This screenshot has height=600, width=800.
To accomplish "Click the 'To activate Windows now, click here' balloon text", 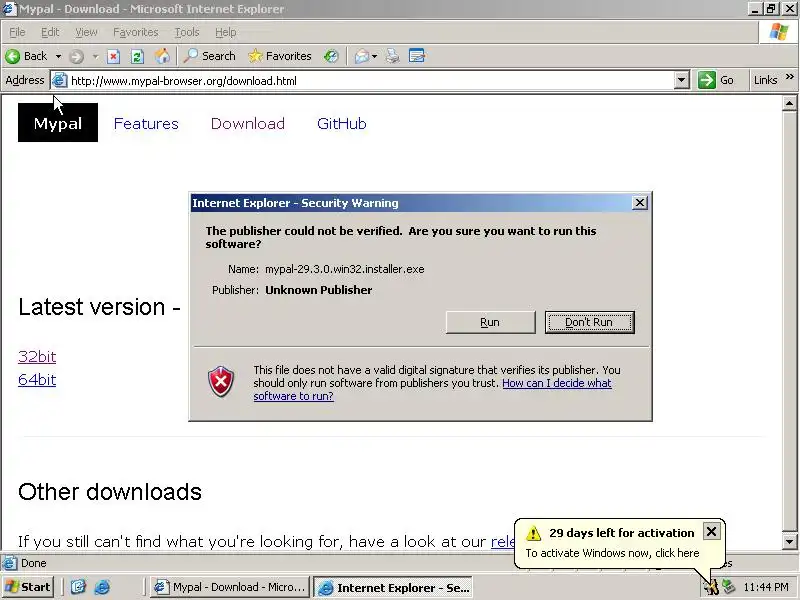I will pyautogui.click(x=612, y=553).
